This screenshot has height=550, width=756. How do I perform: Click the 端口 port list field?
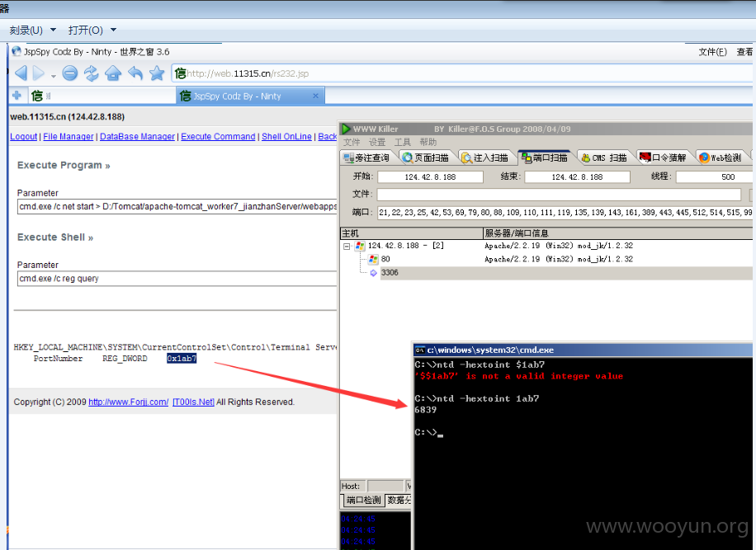tap(565, 213)
